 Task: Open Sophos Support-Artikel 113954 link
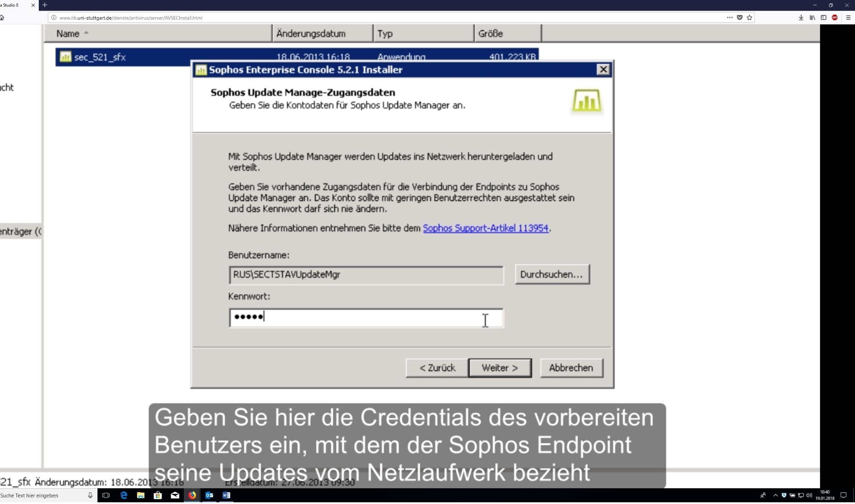[x=485, y=228]
